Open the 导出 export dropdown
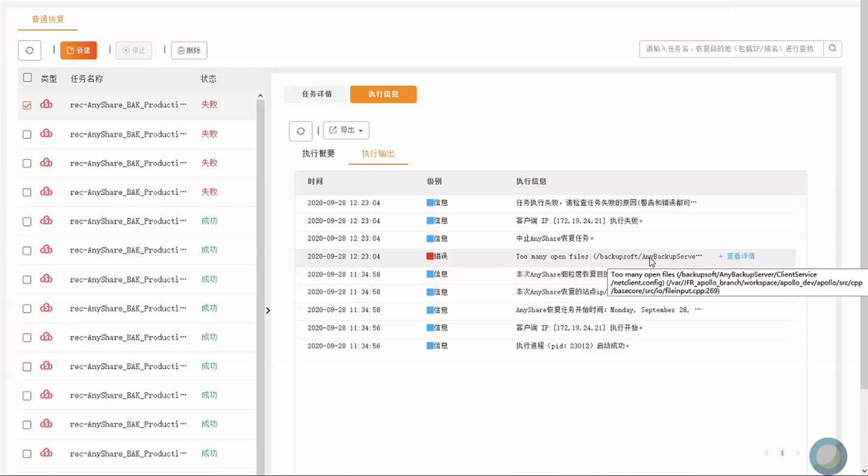This screenshot has height=476, width=868. click(346, 131)
